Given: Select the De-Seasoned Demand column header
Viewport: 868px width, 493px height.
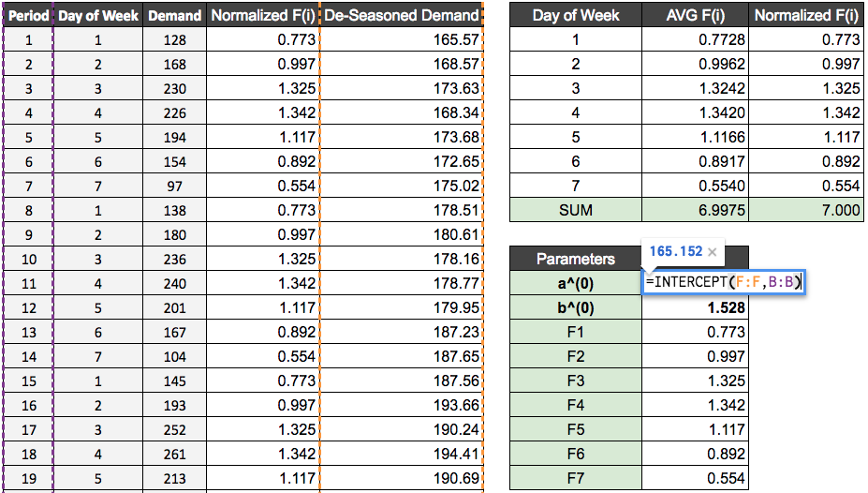Looking at the screenshot, I should coord(402,15).
